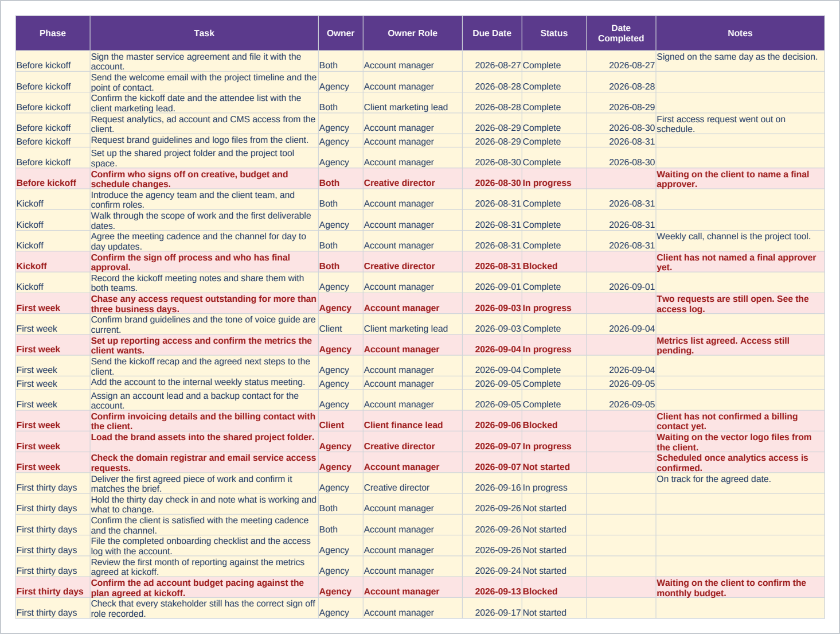Select task 'Send the welcome email with the project timeline'
The height and width of the screenshot is (634, 840).
point(204,82)
